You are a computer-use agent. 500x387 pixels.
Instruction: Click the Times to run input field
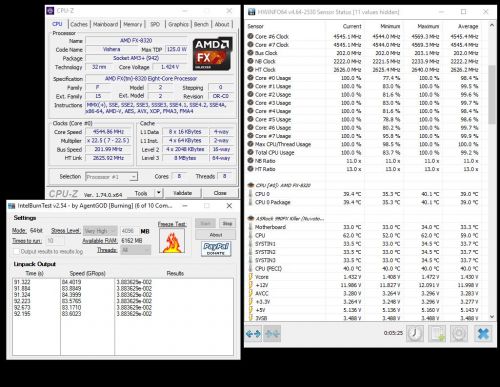55,240
